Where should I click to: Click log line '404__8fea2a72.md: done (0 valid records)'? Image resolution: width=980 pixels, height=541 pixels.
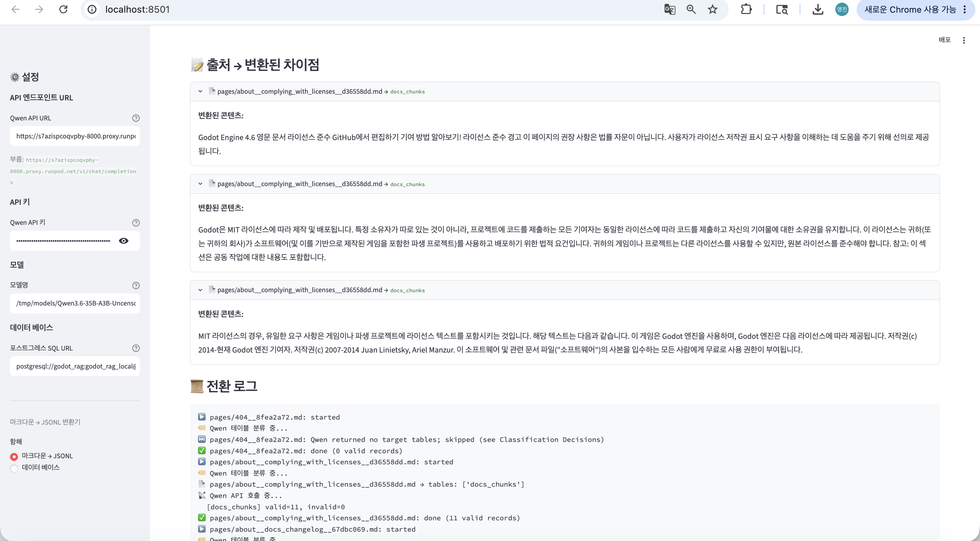[x=306, y=451]
